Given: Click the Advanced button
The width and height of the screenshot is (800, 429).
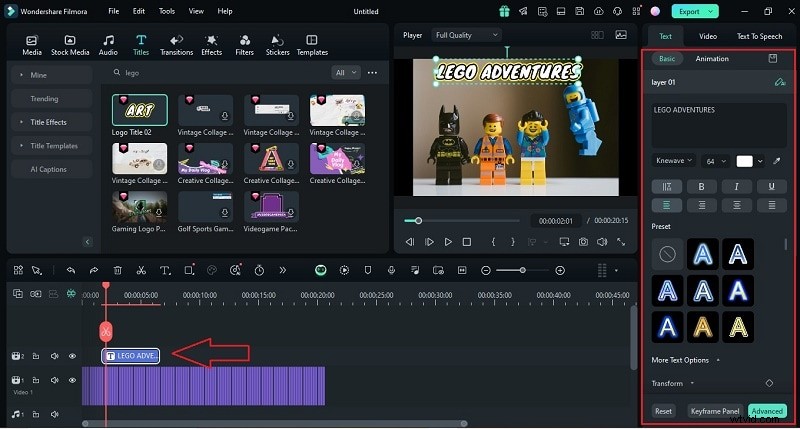Looking at the screenshot, I should (767, 411).
